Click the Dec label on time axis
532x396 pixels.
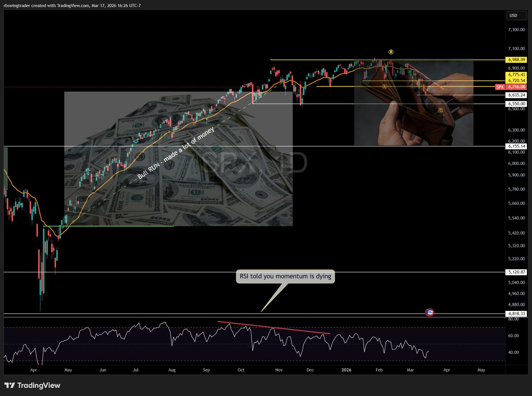tap(310, 369)
